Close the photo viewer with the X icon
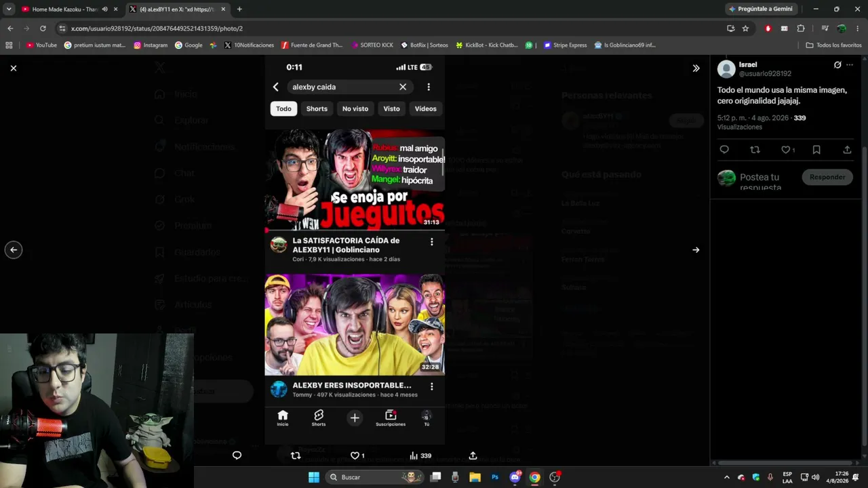The image size is (868, 488). (14, 68)
